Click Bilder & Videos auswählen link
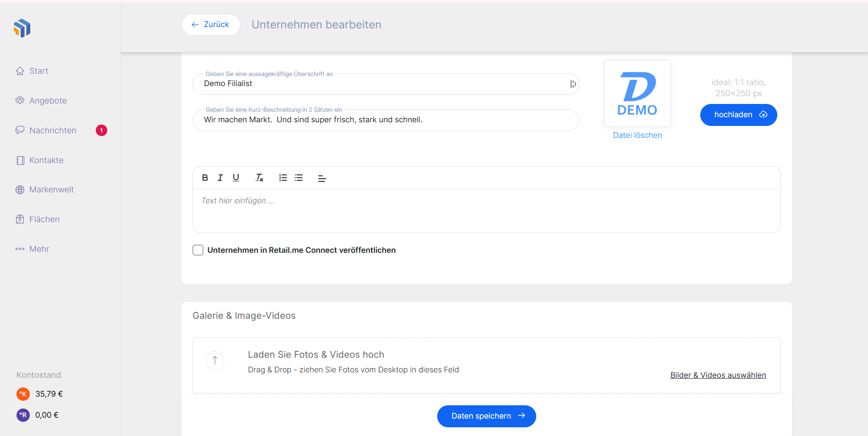 coord(718,375)
